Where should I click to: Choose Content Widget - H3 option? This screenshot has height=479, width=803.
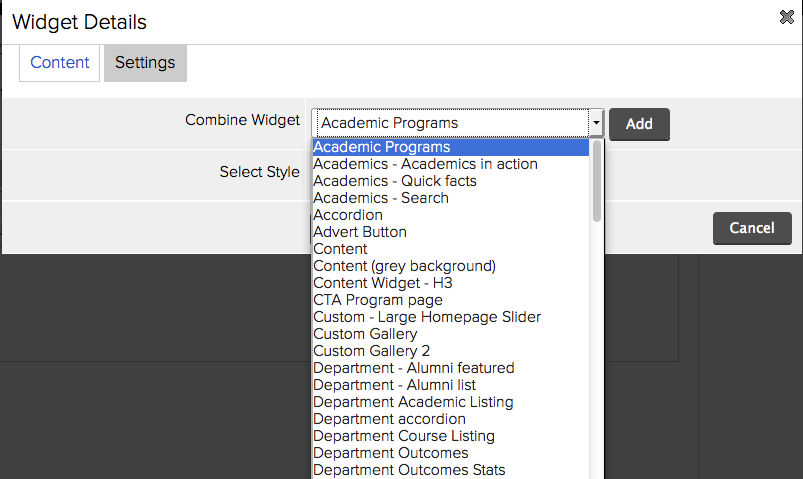point(451,283)
